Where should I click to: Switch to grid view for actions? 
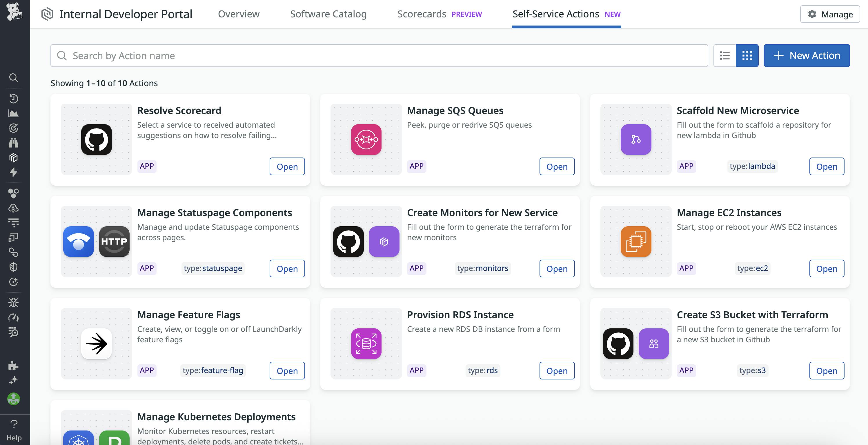pyautogui.click(x=747, y=55)
